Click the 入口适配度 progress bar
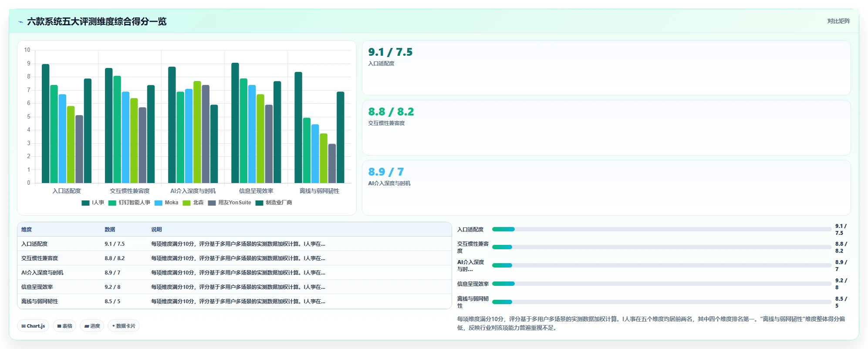This screenshot has height=349, width=868. pos(662,229)
